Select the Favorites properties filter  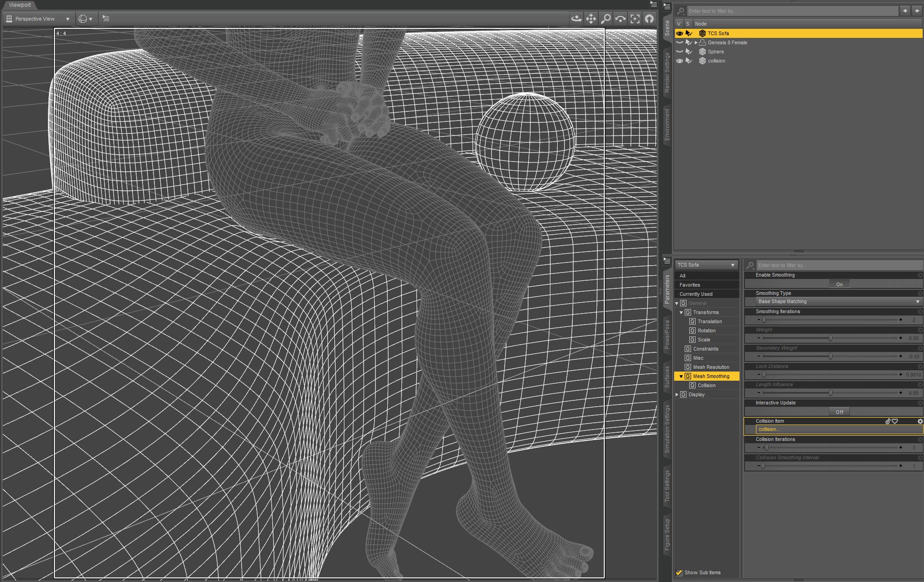707,285
